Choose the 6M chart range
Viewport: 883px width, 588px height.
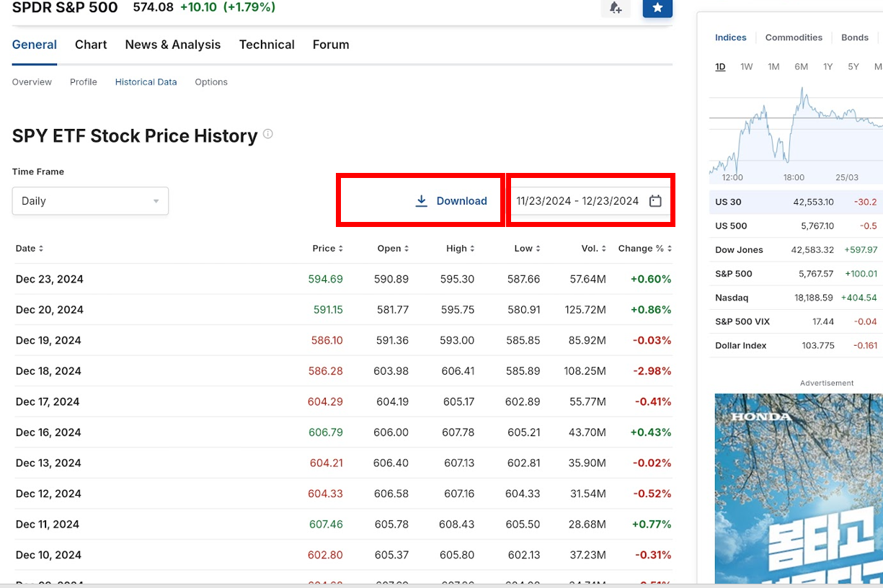[x=801, y=66]
